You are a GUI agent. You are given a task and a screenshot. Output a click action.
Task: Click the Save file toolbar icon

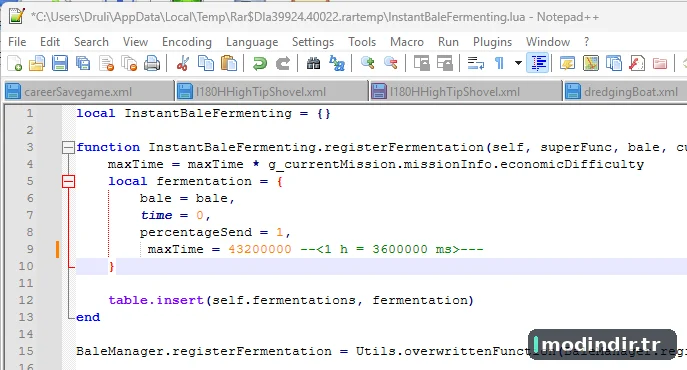click(60, 63)
